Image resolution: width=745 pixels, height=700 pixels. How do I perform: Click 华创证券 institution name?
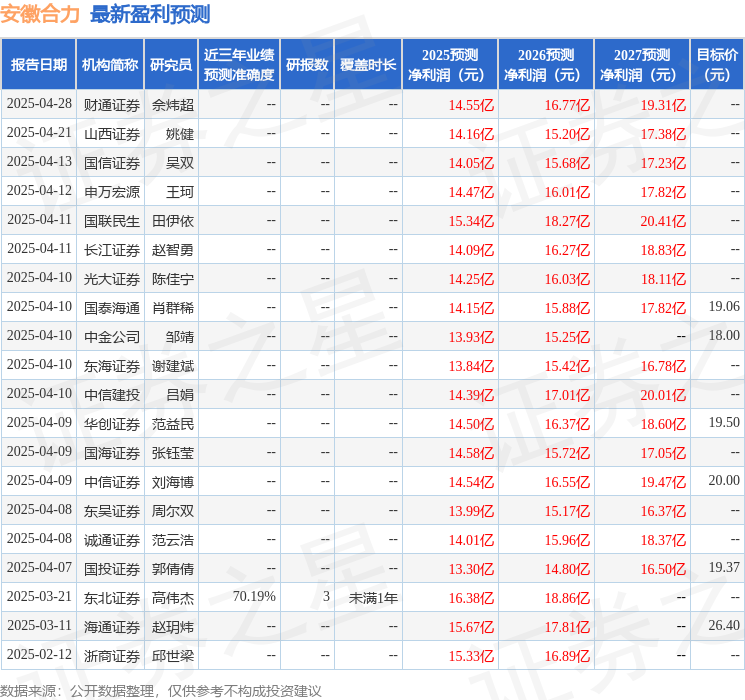point(112,424)
